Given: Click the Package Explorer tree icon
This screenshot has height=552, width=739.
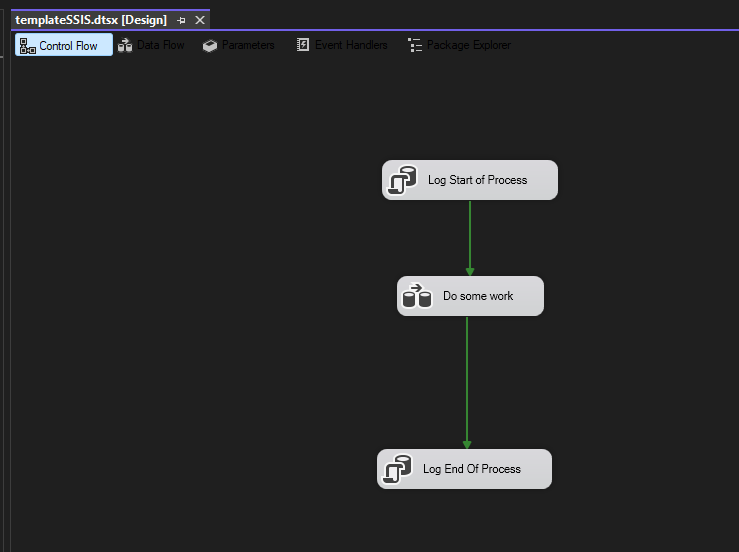Looking at the screenshot, I should pos(415,45).
